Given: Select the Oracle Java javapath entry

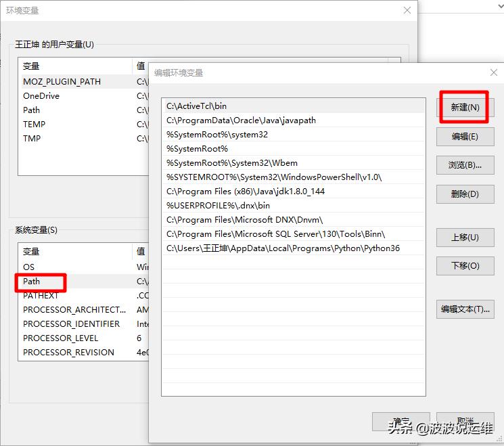Looking at the screenshot, I should [294, 120].
